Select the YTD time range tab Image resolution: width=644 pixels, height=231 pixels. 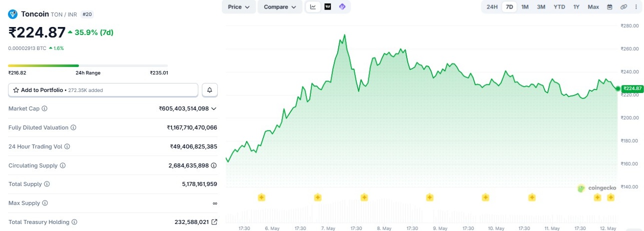559,7
